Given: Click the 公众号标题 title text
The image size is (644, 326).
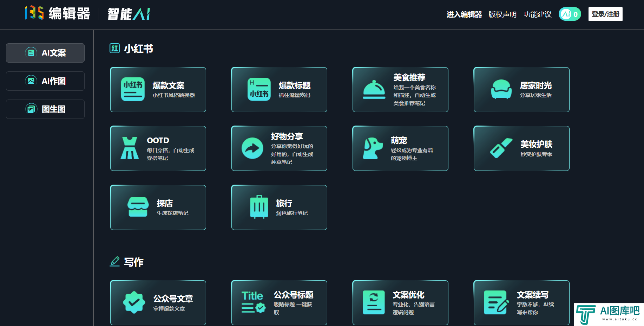Looking at the screenshot, I should (294, 295).
